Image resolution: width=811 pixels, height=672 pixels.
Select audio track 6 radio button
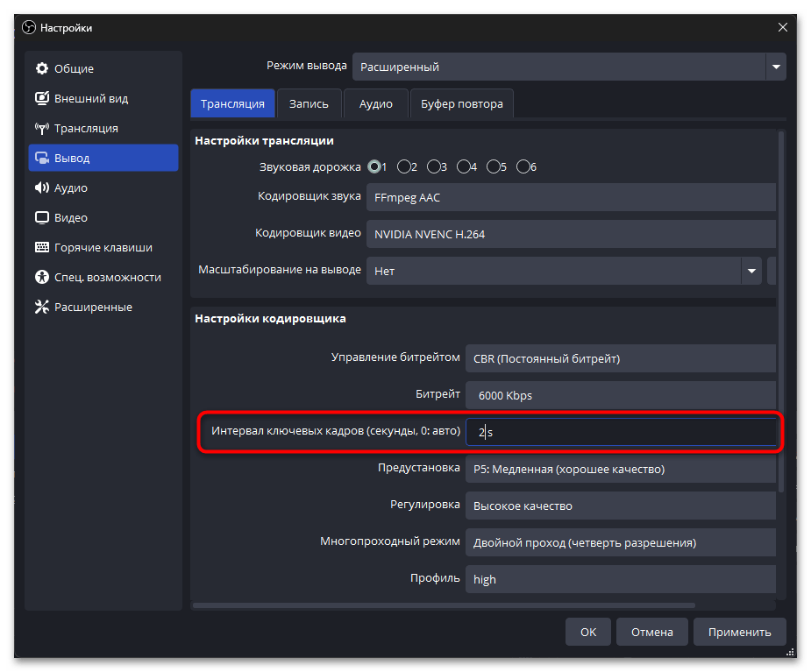[523, 166]
